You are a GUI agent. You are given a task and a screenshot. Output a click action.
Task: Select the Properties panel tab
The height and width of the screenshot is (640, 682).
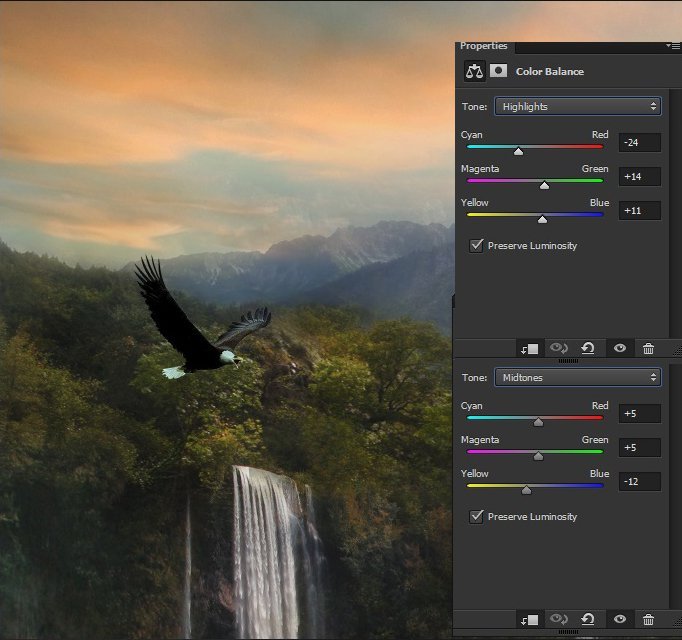[x=484, y=46]
